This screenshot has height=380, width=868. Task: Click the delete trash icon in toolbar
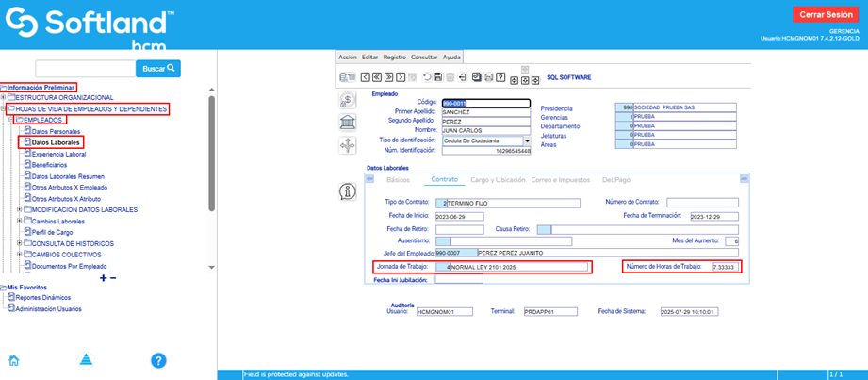(x=450, y=77)
